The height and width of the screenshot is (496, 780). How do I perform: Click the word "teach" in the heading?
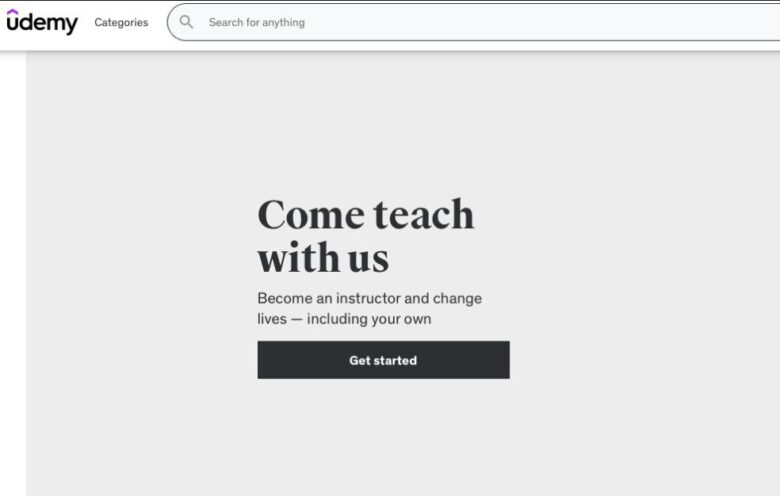[423, 214]
